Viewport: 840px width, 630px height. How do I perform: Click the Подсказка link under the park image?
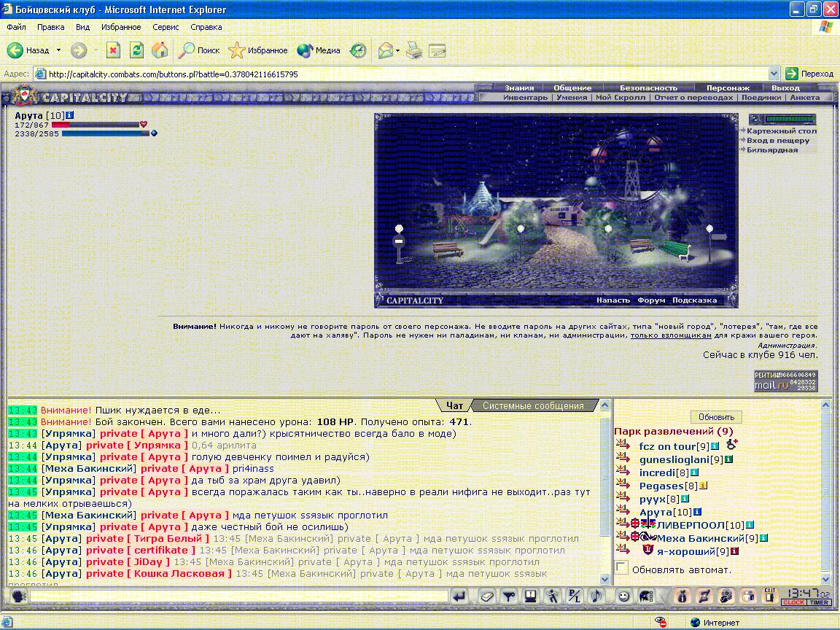pos(694,300)
